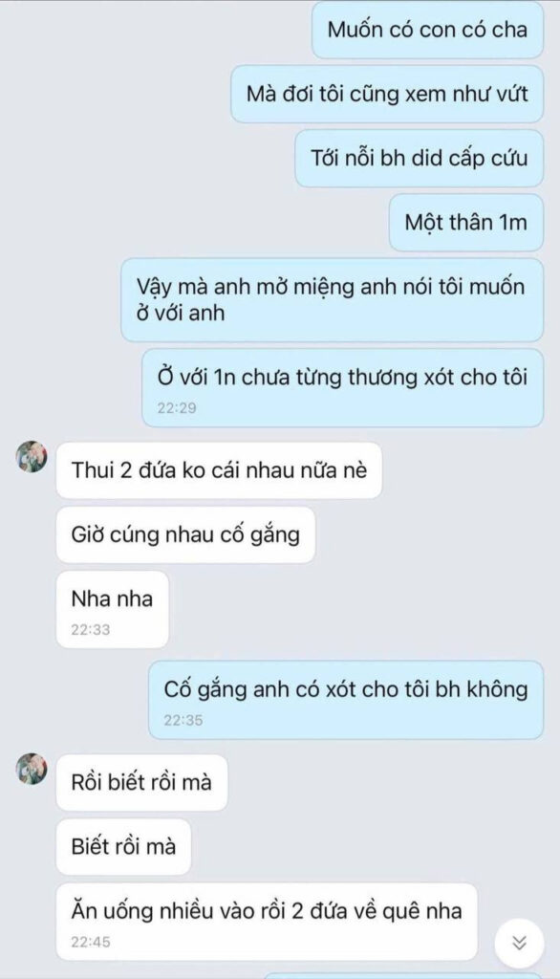560x979 pixels.
Task: Tap the 'Rồi biết rồi mà' message bubble
Action: point(141,782)
